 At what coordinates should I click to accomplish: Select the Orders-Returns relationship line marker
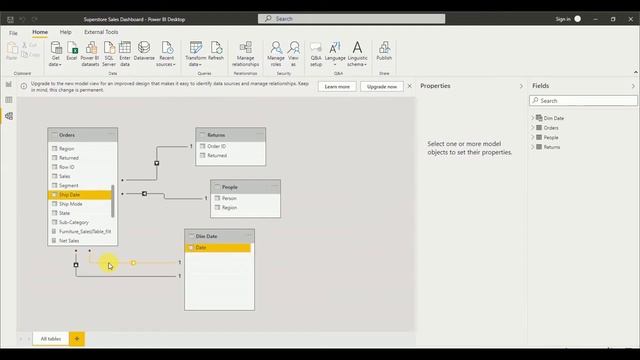coord(157,163)
